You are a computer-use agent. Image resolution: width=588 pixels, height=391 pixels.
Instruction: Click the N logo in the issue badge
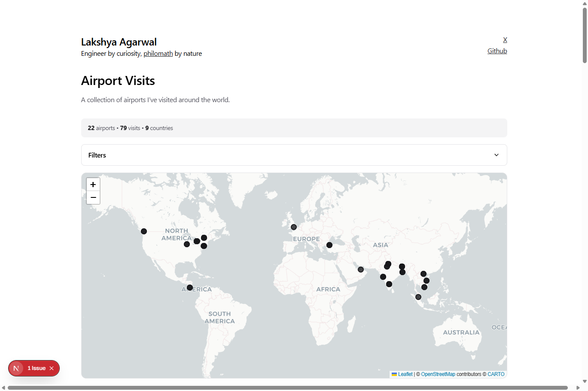coord(17,368)
